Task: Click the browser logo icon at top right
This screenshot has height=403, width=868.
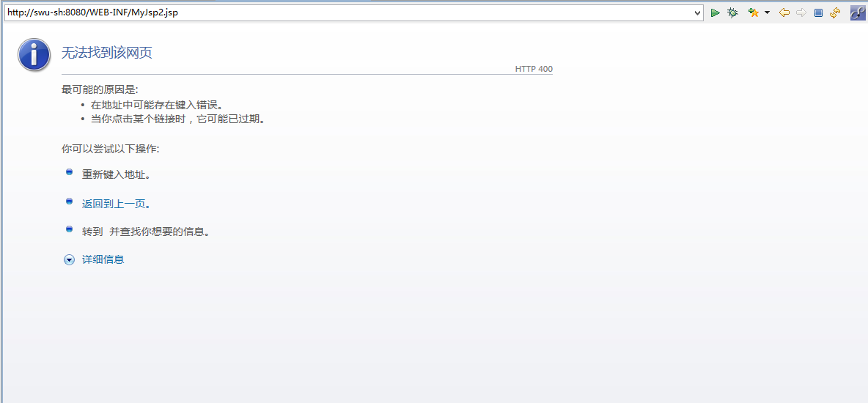Action: (858, 12)
